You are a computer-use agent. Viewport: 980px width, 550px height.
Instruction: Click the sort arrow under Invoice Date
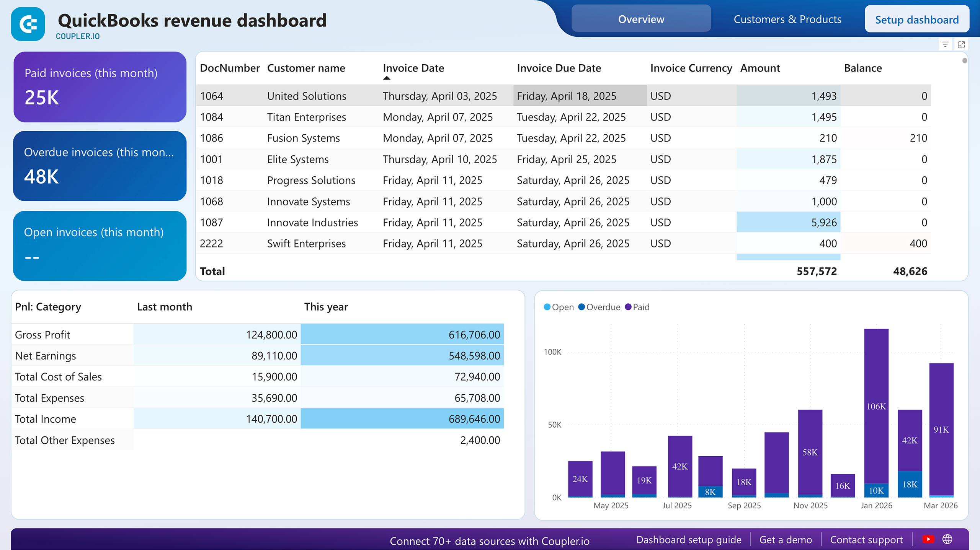click(x=387, y=78)
